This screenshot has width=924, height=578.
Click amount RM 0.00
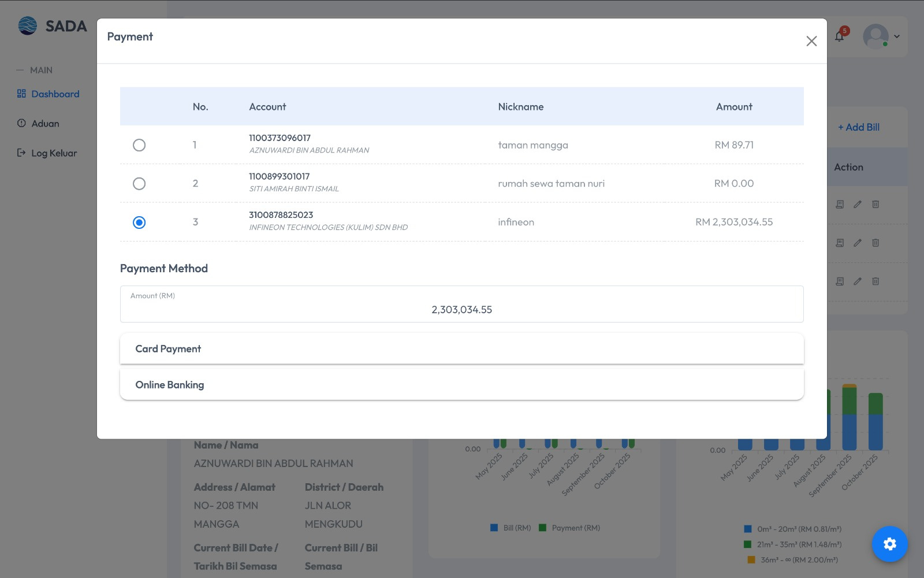coord(734,184)
